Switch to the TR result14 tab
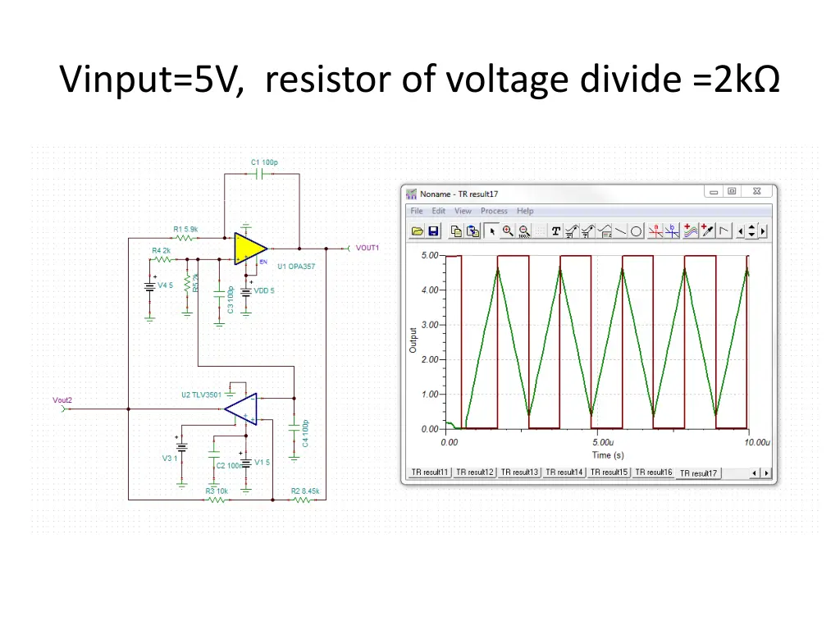The width and height of the screenshot is (840, 630). point(564,472)
